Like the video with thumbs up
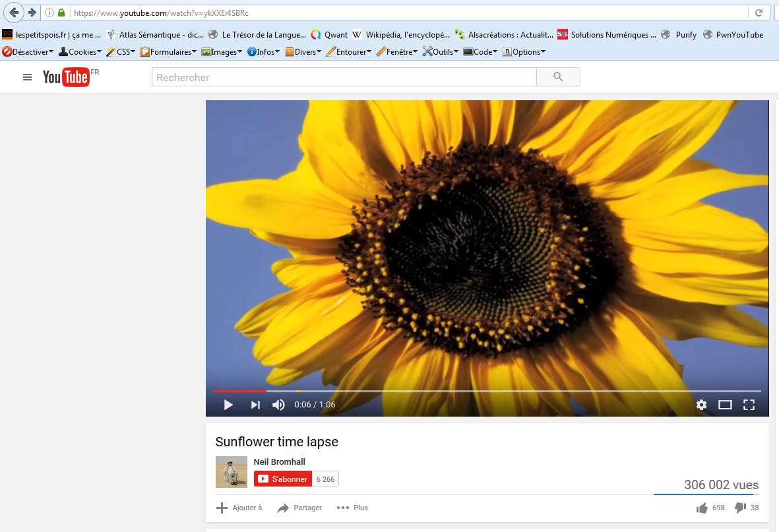 (702, 508)
